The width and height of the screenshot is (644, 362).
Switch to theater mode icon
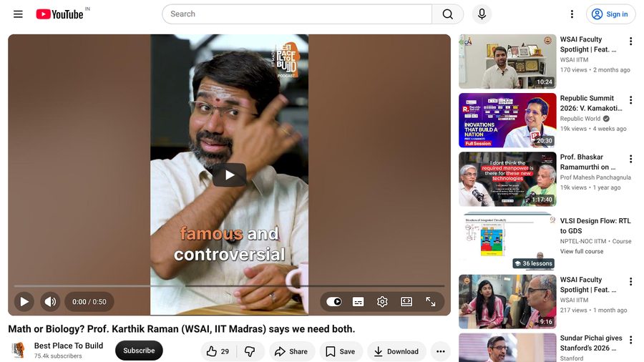click(x=406, y=302)
